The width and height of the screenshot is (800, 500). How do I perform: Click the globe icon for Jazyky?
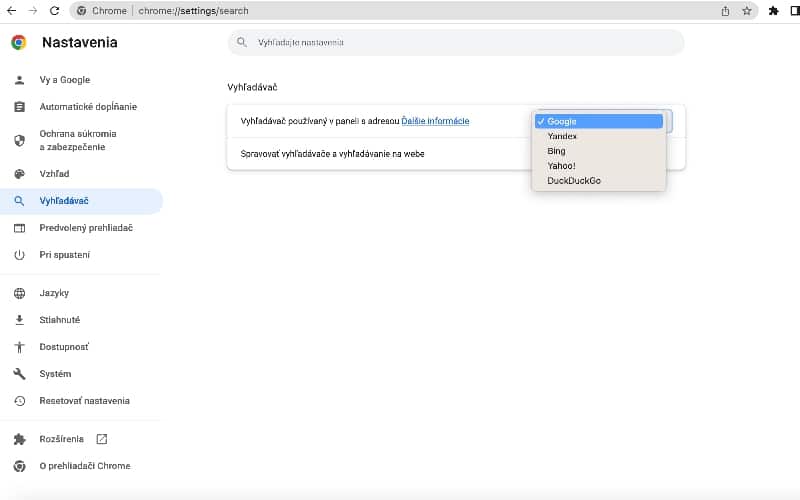[19, 293]
